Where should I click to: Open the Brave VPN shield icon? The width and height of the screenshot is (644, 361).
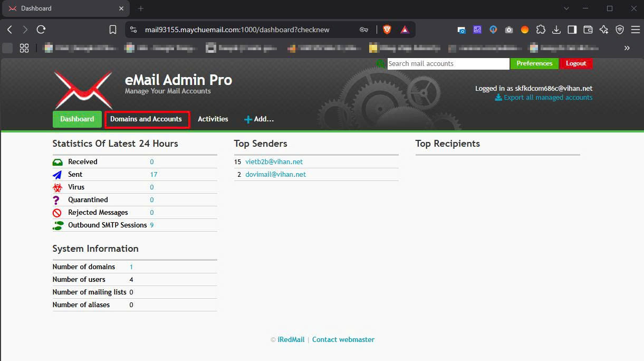[620, 30]
